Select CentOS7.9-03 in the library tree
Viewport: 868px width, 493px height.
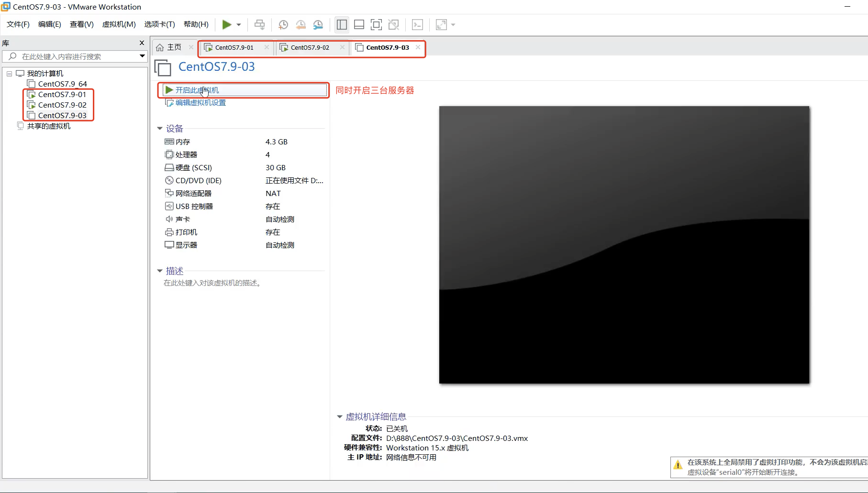click(62, 116)
